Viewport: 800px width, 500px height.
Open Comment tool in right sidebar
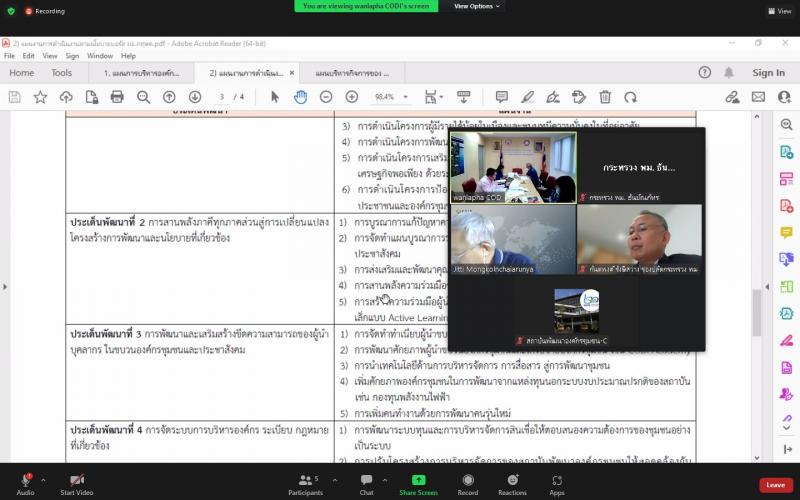pyautogui.click(x=786, y=232)
